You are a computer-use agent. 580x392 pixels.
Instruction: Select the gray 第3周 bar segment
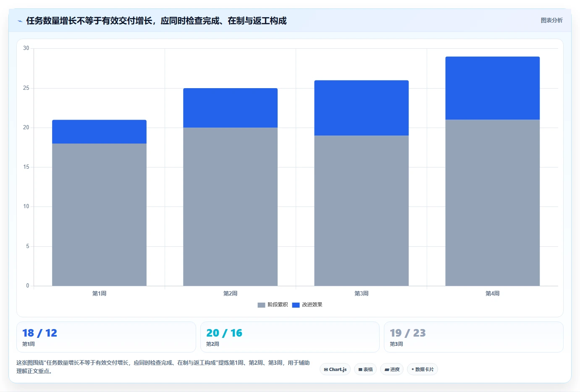pos(361,211)
